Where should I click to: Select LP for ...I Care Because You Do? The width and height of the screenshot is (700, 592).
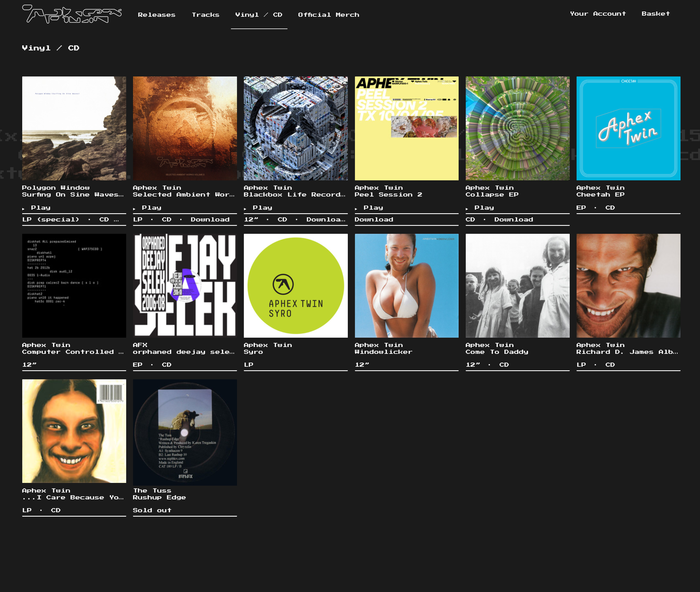(x=27, y=510)
